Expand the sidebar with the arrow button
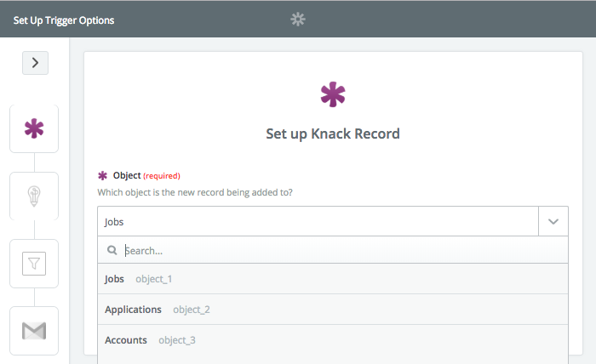 point(35,63)
